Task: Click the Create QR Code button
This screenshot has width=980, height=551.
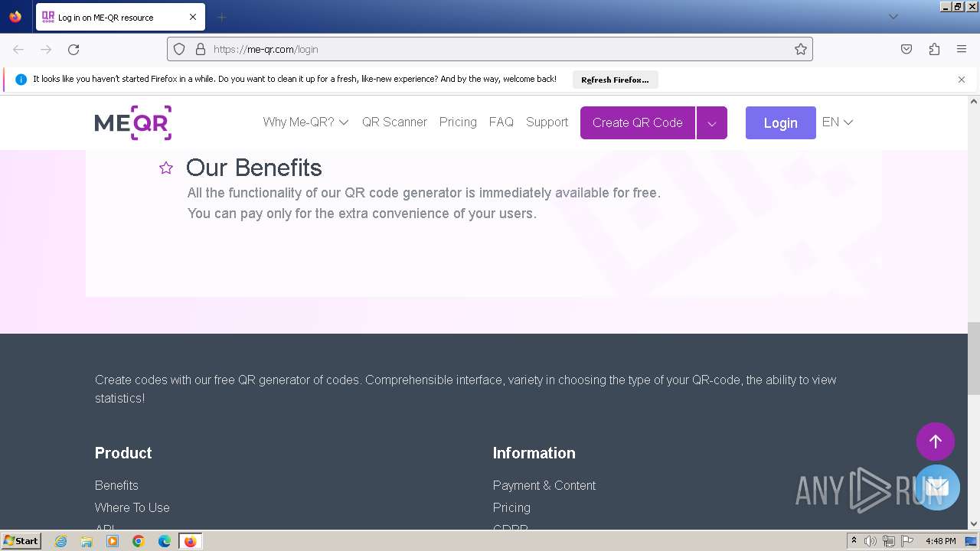Action: pyautogui.click(x=638, y=123)
